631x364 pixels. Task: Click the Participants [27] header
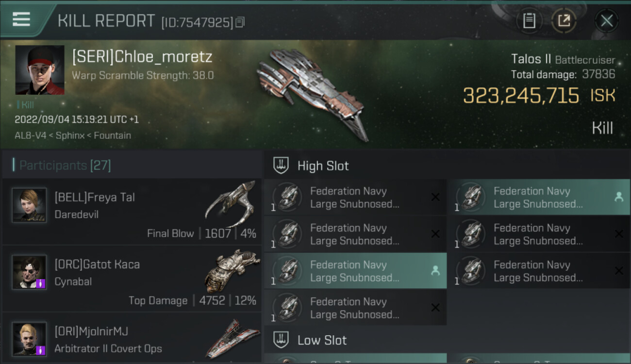point(65,165)
